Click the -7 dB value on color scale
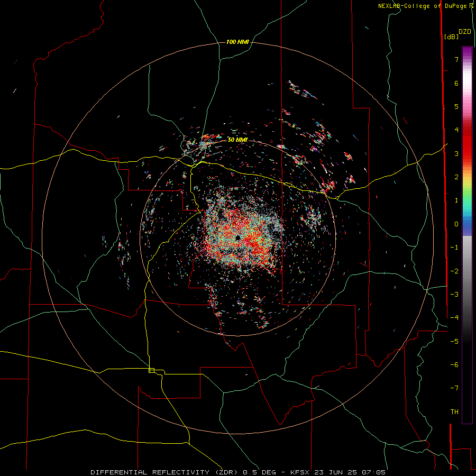Viewport: 476px width, 476px height. click(x=454, y=388)
